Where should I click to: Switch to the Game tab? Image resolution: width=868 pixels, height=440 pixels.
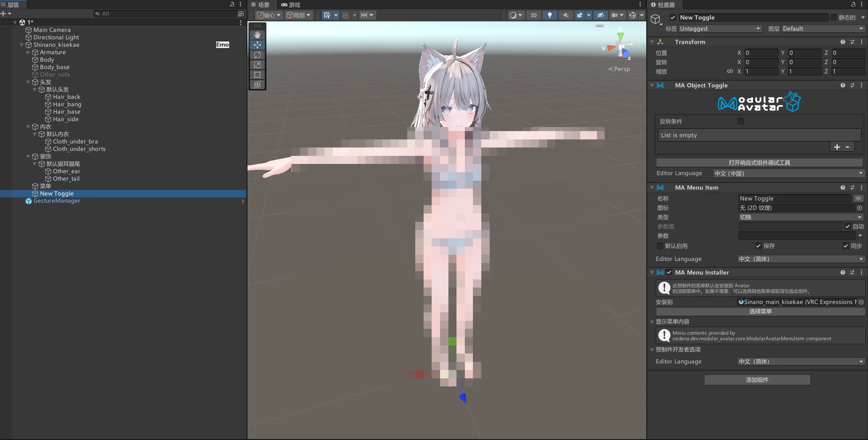[x=291, y=5]
